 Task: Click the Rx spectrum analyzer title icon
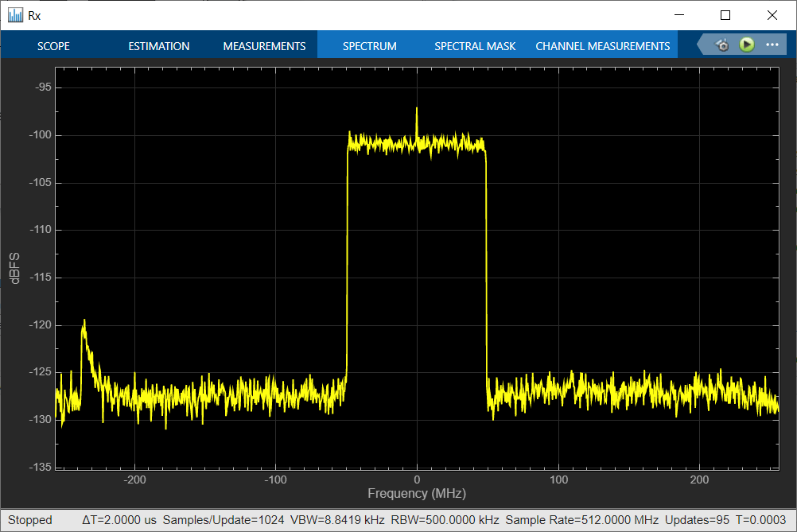coord(15,15)
